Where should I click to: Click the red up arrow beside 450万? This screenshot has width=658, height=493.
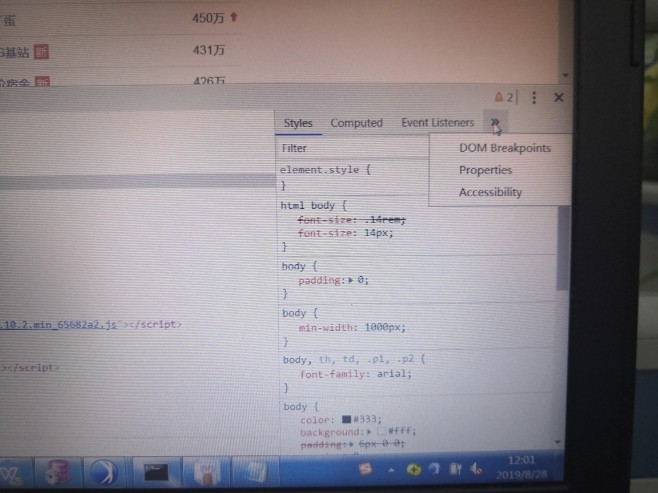234,17
